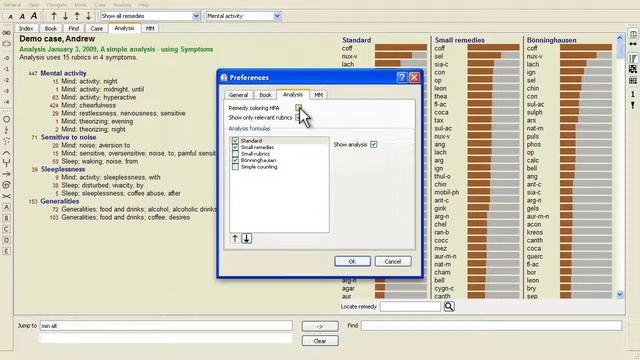Select class E in left sidebar
Screen dimensions: 640x360
tap(7, 251)
